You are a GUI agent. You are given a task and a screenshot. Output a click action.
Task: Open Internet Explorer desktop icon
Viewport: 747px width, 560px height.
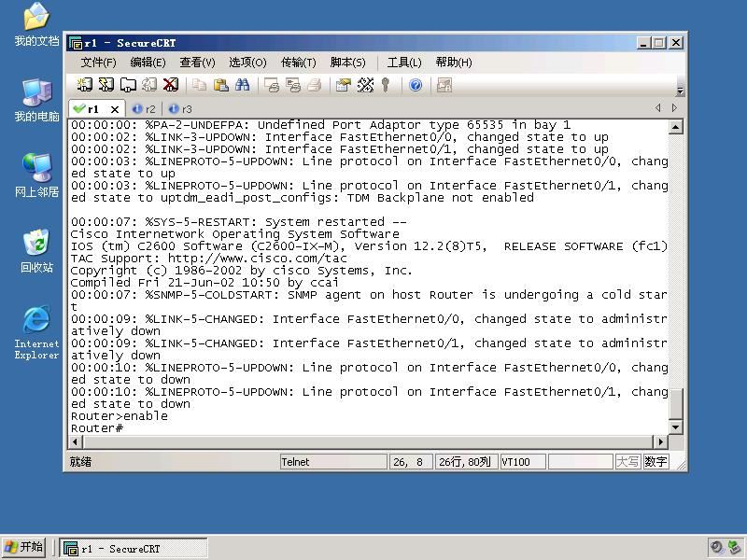pyautogui.click(x=36, y=332)
